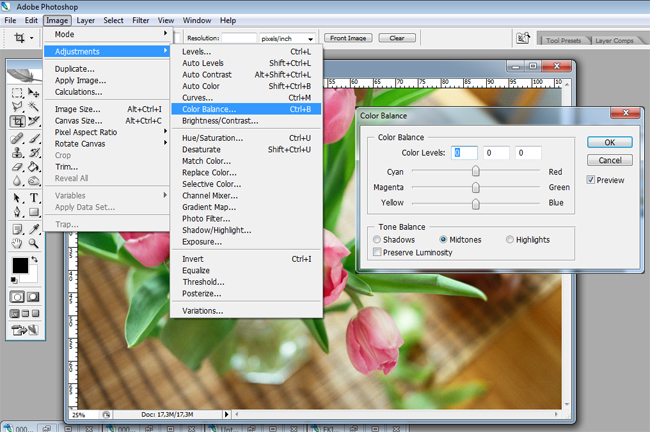Choose the Highlights radio button
This screenshot has width=650, height=432.
click(x=510, y=240)
